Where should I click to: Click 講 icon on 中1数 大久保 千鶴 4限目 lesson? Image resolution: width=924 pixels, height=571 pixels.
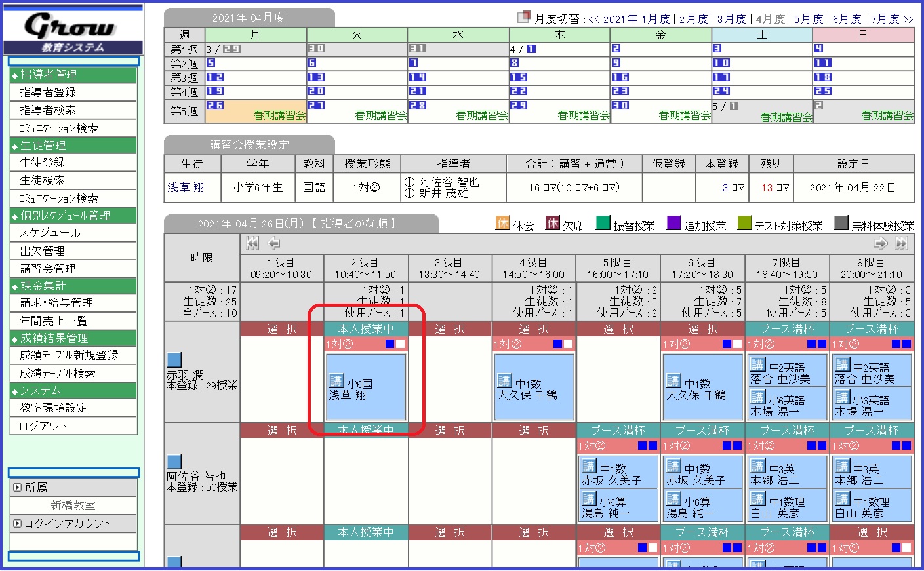pos(504,380)
